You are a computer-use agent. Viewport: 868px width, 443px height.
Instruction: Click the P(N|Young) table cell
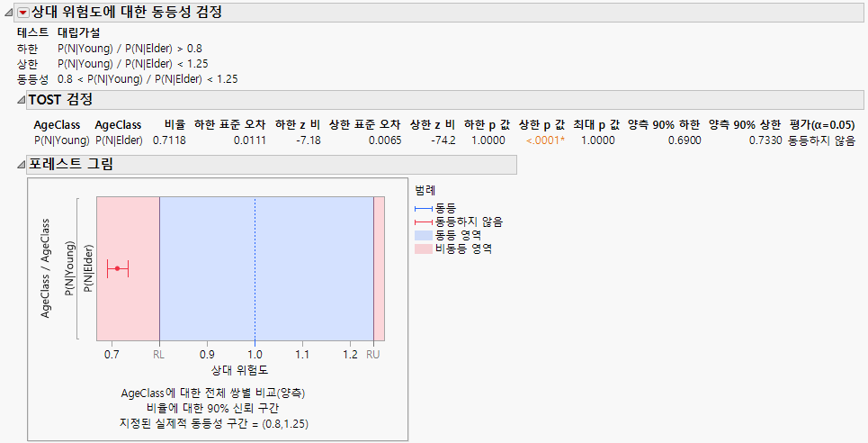tap(61, 140)
